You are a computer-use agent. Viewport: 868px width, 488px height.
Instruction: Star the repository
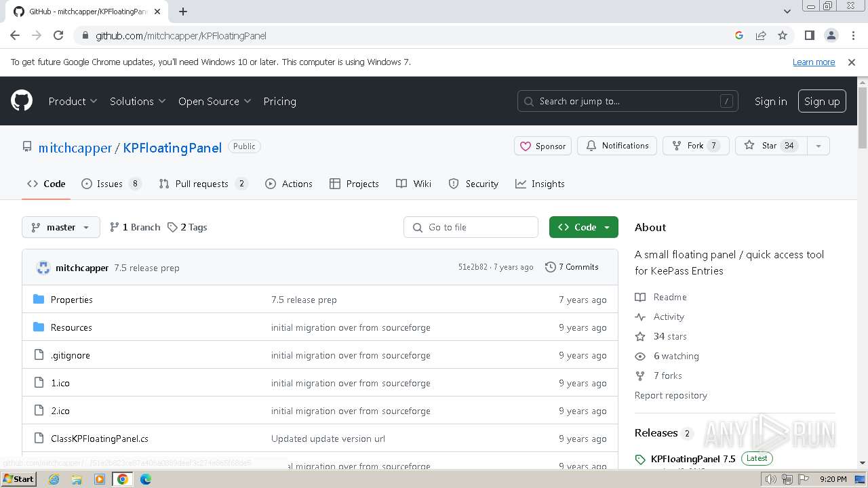point(771,146)
